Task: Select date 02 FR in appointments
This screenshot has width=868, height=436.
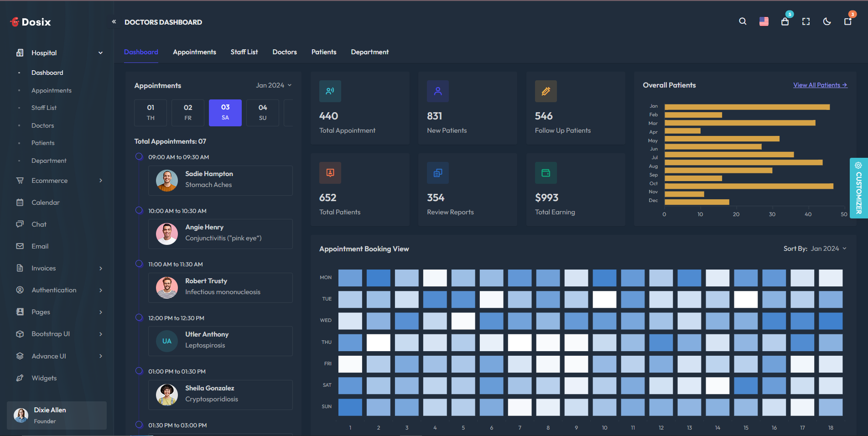Action: point(188,113)
